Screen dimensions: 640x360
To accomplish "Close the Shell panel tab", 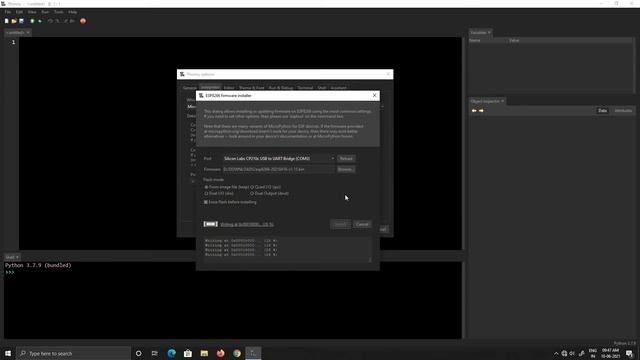I will (17, 257).
